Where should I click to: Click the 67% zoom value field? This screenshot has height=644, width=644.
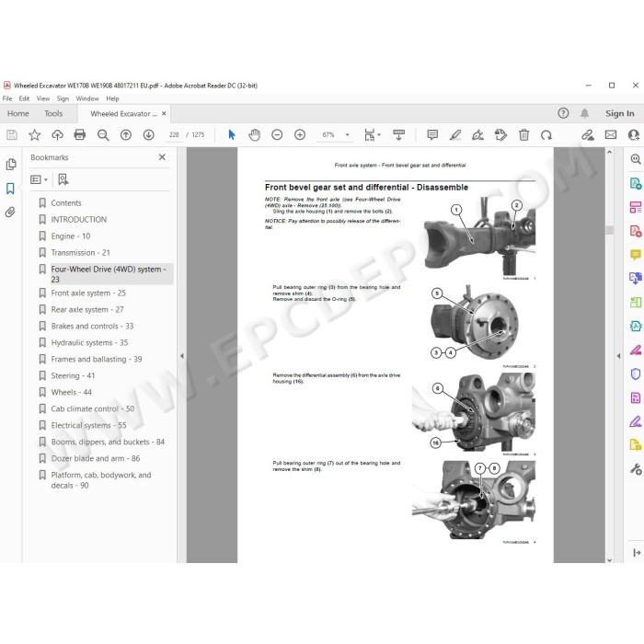(328, 134)
